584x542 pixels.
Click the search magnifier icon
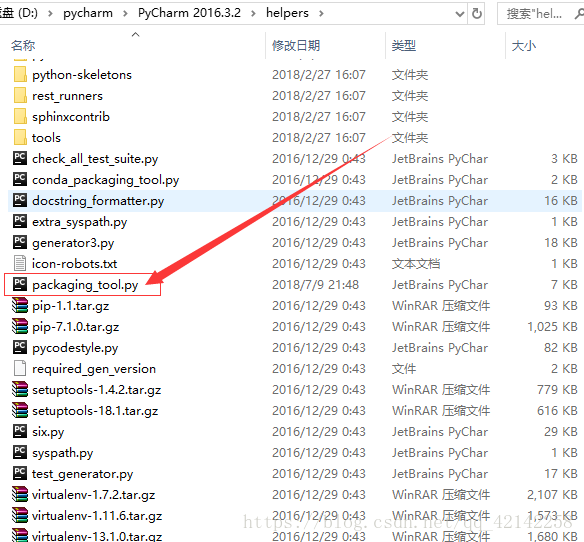click(x=579, y=14)
